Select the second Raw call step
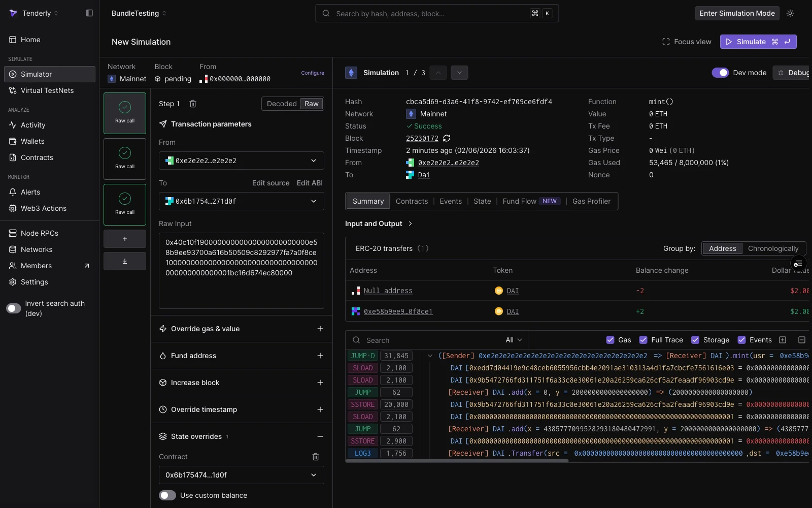812x508 pixels. point(125,159)
